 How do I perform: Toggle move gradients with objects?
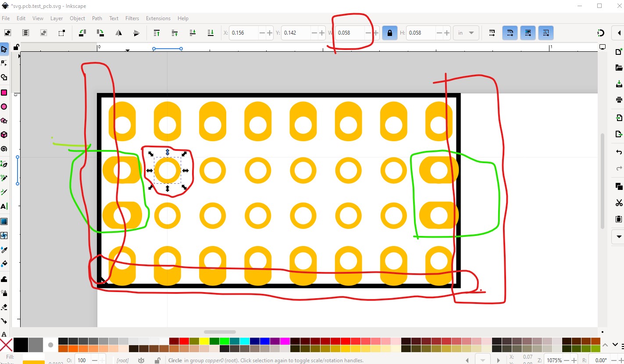[x=528, y=33]
